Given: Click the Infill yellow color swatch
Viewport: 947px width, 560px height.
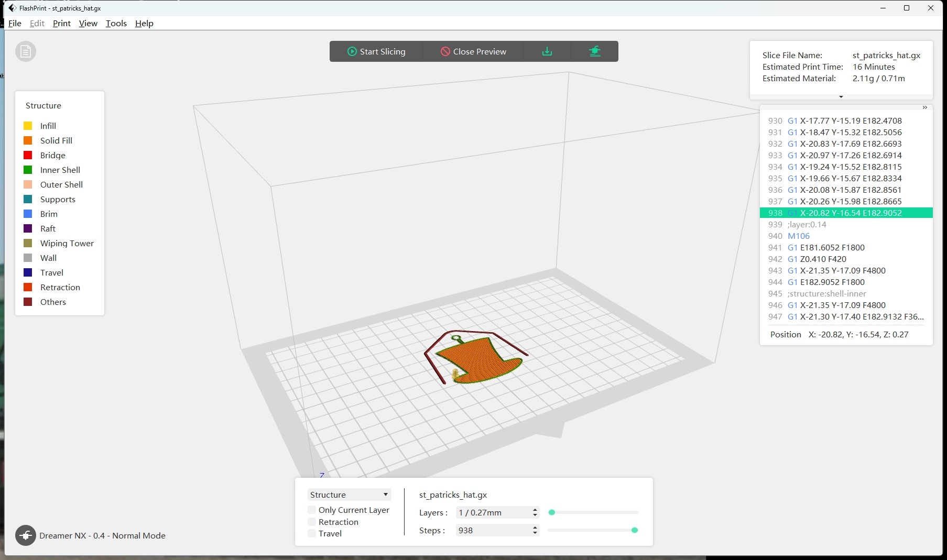Looking at the screenshot, I should [x=28, y=126].
